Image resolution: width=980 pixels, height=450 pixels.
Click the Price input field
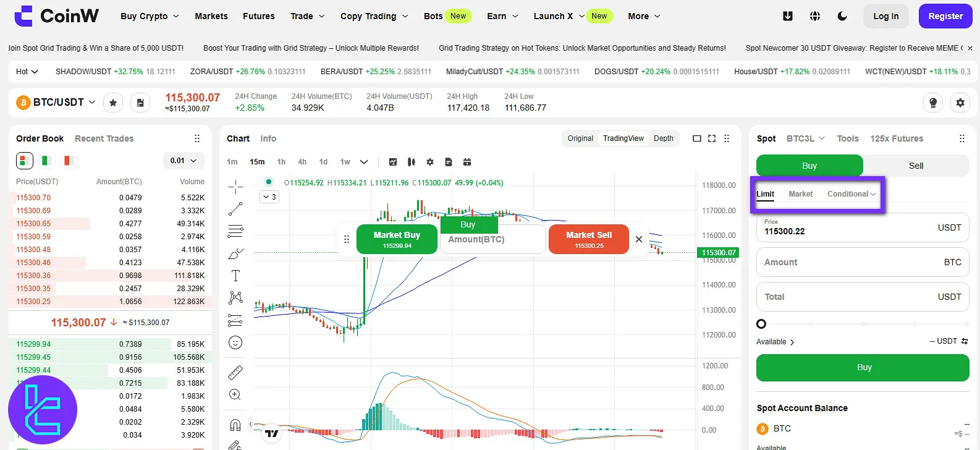[863, 227]
